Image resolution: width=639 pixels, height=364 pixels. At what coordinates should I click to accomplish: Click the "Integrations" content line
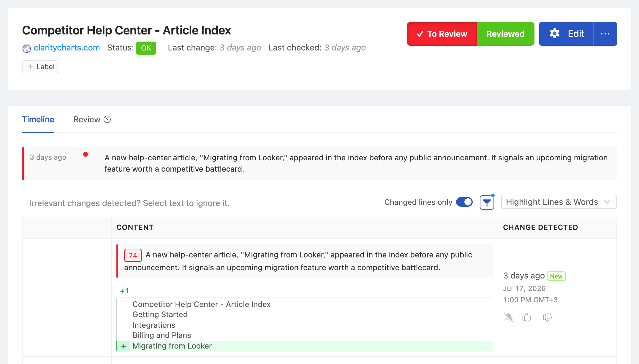[154, 325]
